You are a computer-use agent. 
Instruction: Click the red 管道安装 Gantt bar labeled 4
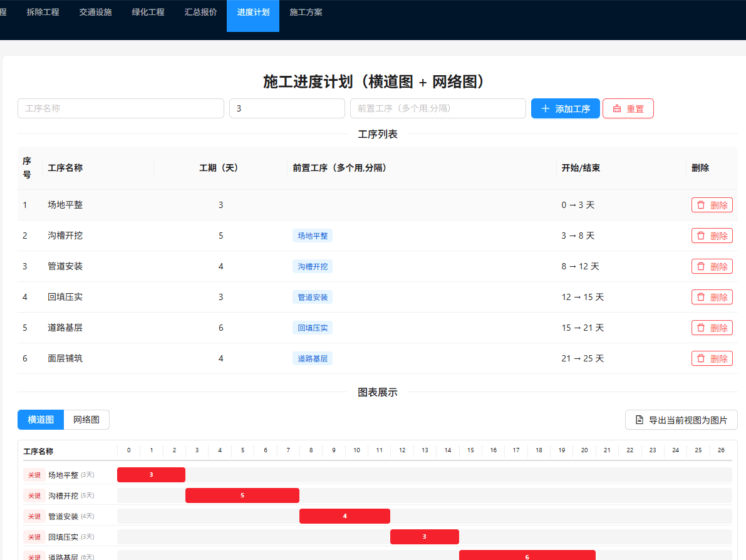(345, 516)
